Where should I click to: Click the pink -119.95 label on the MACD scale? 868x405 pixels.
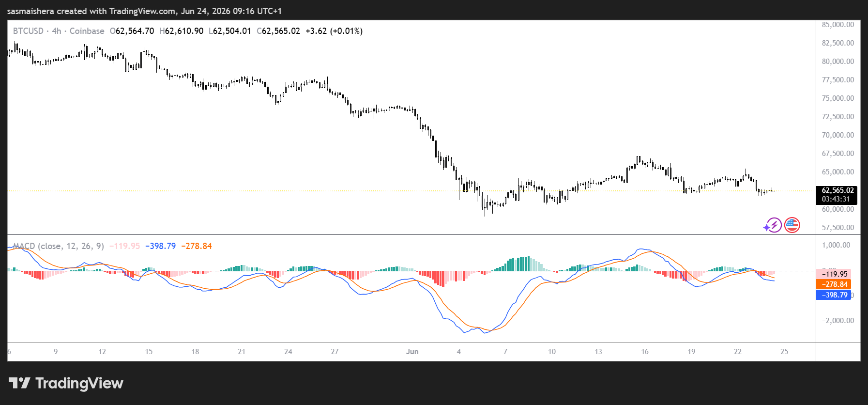click(x=834, y=274)
